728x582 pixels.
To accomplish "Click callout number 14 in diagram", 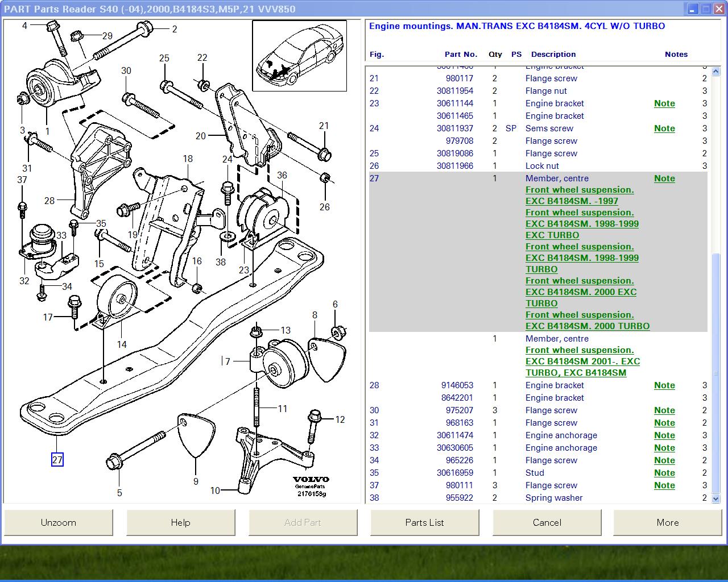I will pyautogui.click(x=122, y=344).
